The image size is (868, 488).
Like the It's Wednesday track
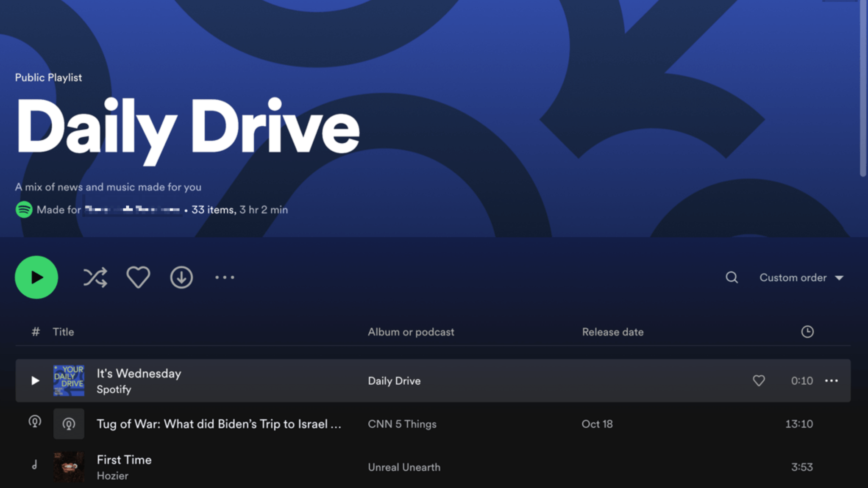(759, 381)
